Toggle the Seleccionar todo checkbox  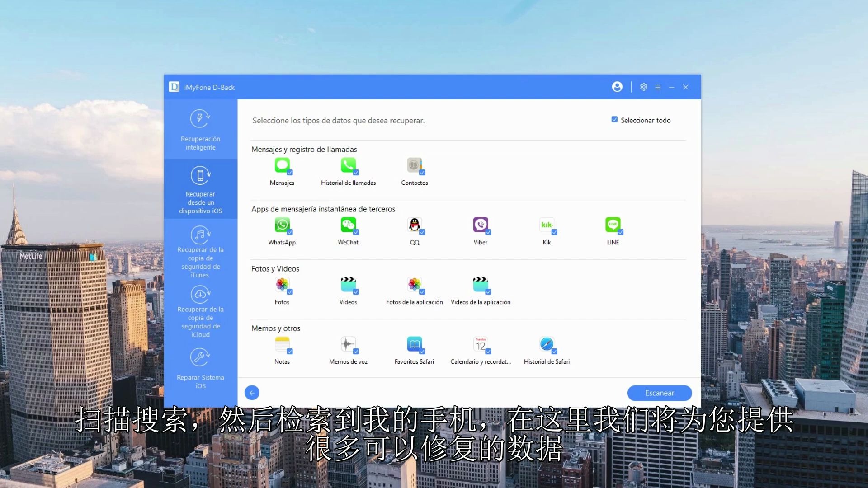point(614,120)
